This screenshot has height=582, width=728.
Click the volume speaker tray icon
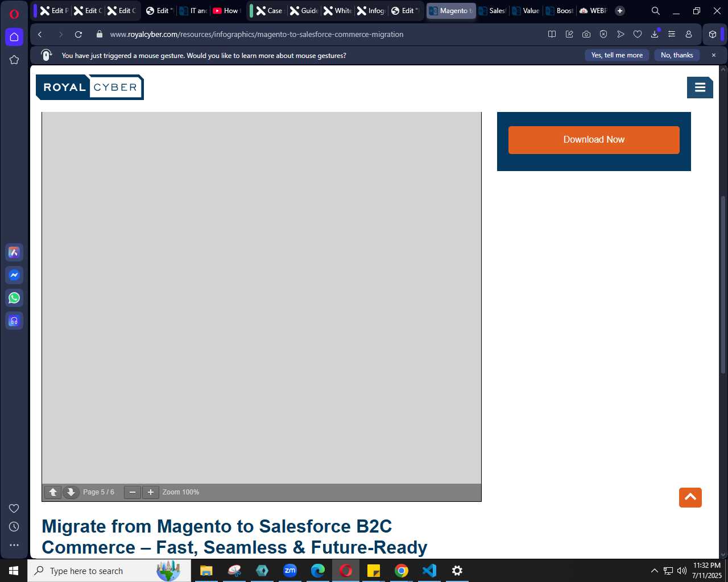point(682,571)
